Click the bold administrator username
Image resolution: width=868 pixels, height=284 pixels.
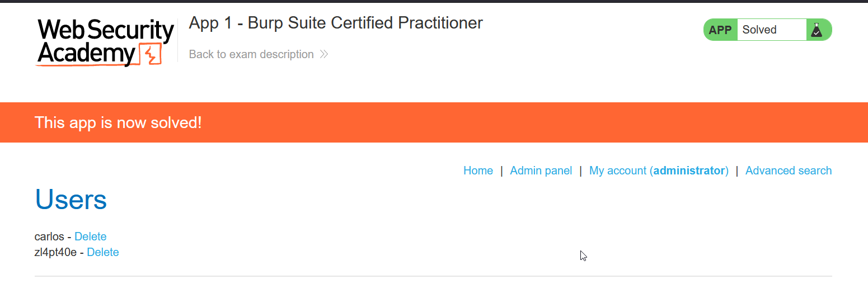689,171
